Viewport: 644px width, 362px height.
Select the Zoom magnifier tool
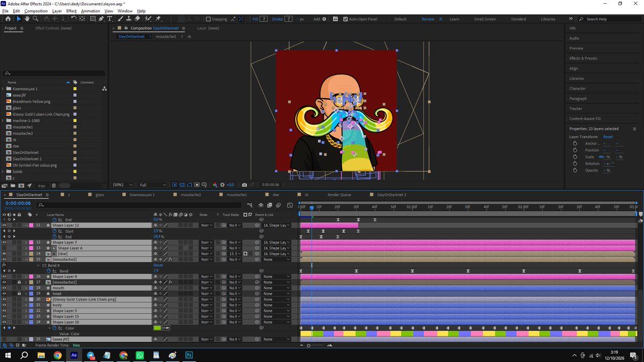[35, 19]
